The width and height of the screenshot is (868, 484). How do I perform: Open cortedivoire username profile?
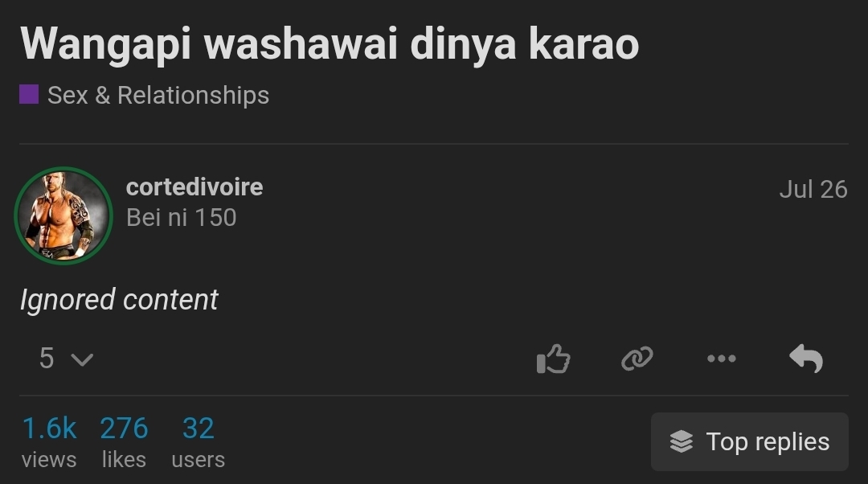coord(194,187)
